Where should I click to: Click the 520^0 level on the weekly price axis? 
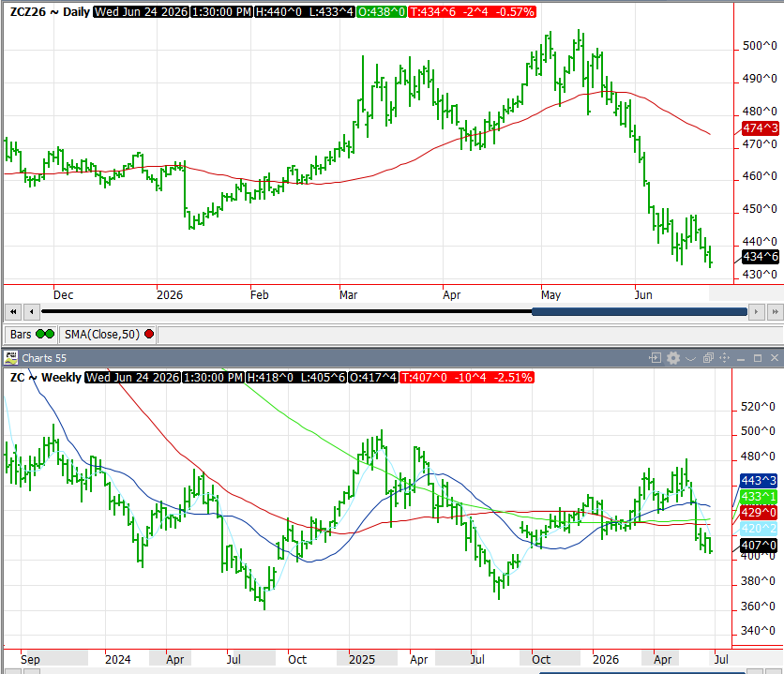point(758,407)
